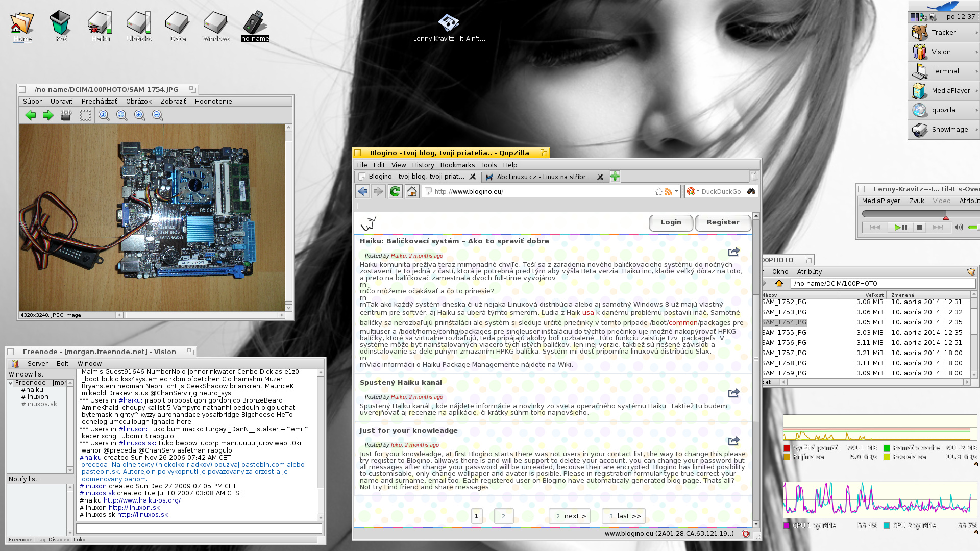Image resolution: width=980 pixels, height=551 pixels.
Task: Activate the selection rectangle tool in ShowImage
Action: pos(85,115)
